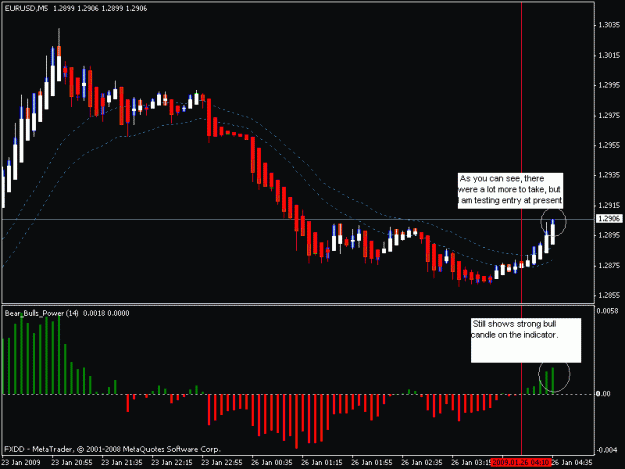Click the 1.2995 price scale value
The height and width of the screenshot is (469, 625).
tap(609, 85)
